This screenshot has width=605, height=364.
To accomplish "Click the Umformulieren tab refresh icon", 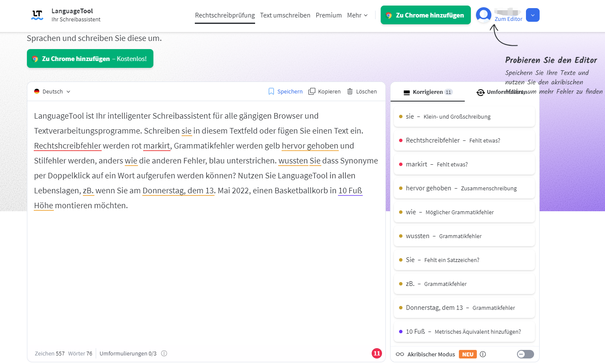I will click(481, 92).
